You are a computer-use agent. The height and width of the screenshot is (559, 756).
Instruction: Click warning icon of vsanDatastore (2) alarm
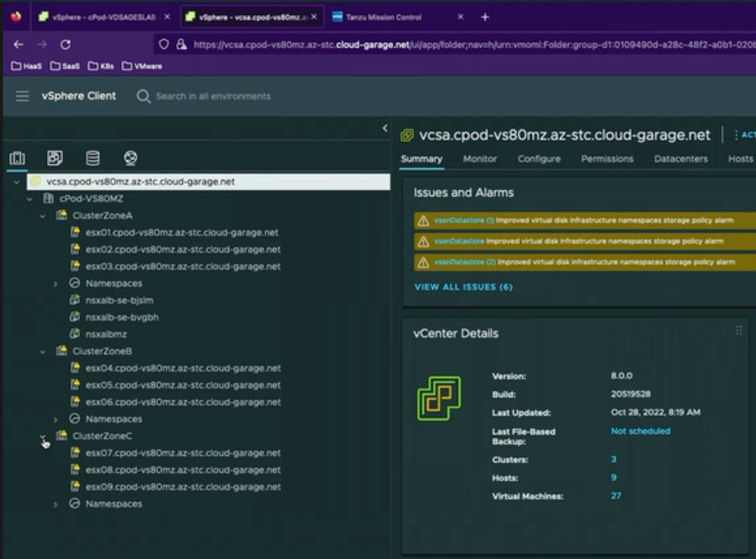(x=423, y=262)
